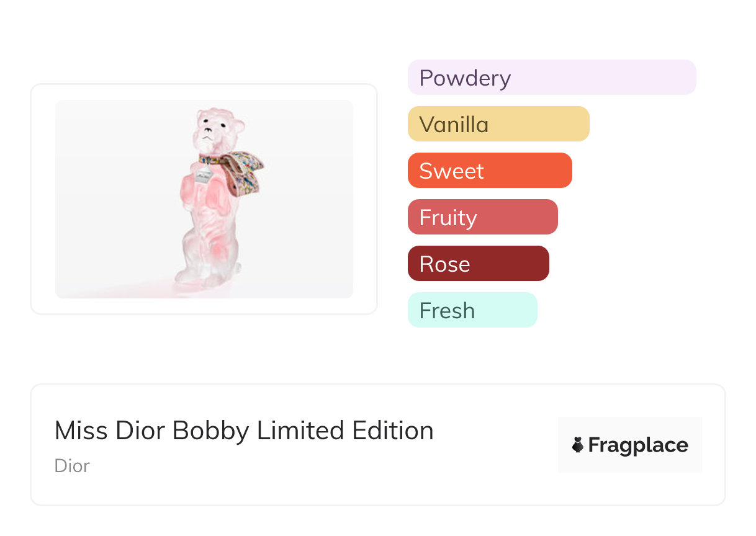Click the dark red Rose accord bar
756x536 pixels.
click(x=478, y=264)
